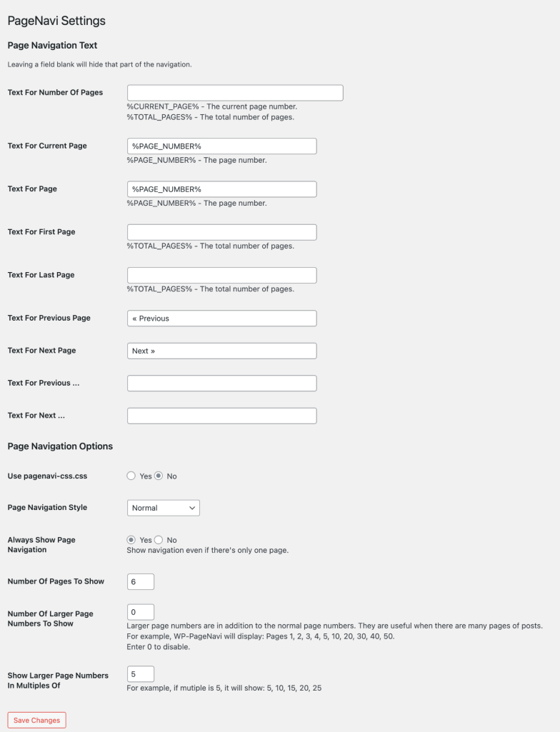This screenshot has height=732, width=560.
Task: Click the Save Changes button
Action: pyautogui.click(x=36, y=720)
